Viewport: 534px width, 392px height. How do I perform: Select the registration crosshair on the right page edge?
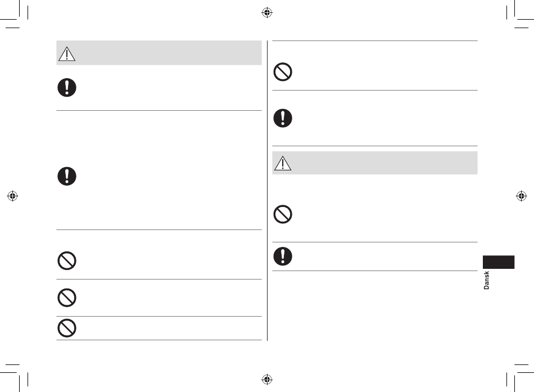click(x=522, y=196)
